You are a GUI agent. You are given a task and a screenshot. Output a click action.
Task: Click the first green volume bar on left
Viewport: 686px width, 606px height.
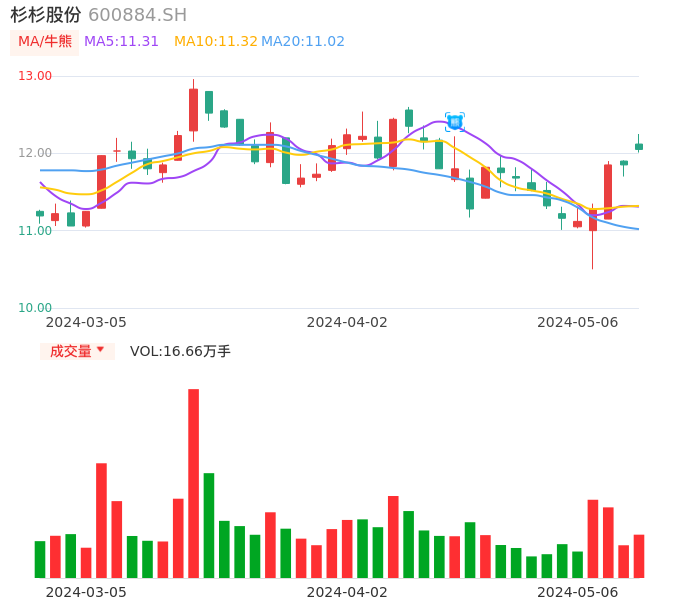tap(40, 559)
